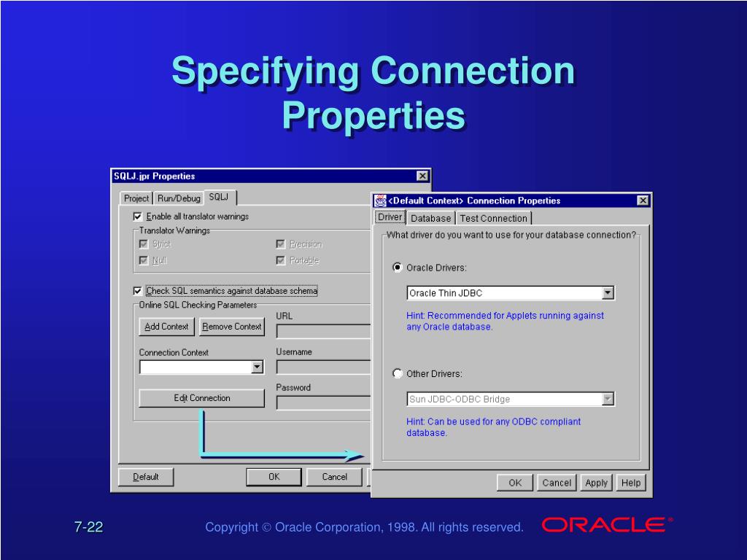Click the Connection Properties window title icon
The image size is (747, 560).
380,201
